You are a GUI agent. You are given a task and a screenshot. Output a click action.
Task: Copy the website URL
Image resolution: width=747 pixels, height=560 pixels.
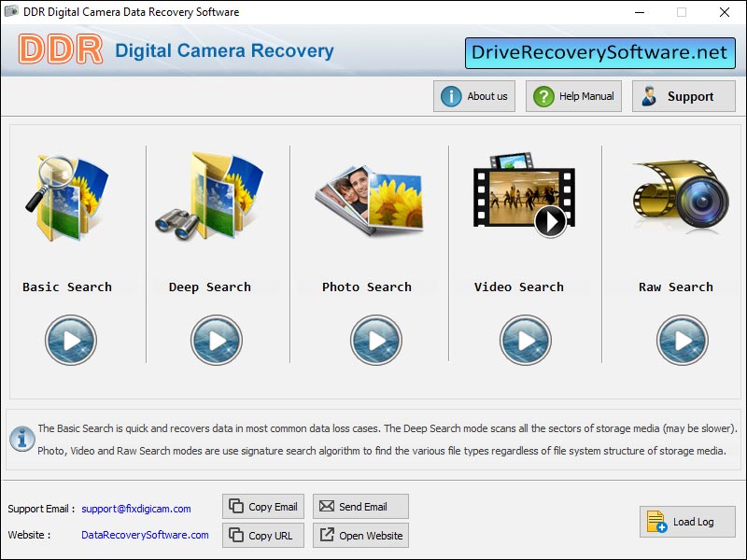[x=262, y=536]
